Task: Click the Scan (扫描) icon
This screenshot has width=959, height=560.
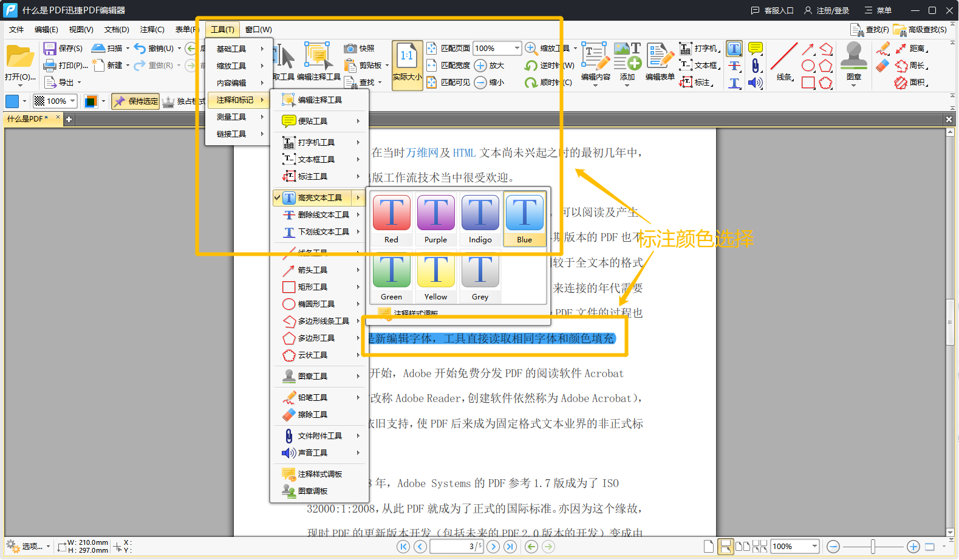Action: 98,48
